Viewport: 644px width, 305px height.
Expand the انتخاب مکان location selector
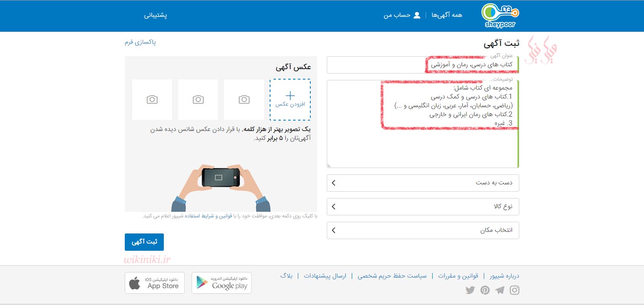click(423, 230)
